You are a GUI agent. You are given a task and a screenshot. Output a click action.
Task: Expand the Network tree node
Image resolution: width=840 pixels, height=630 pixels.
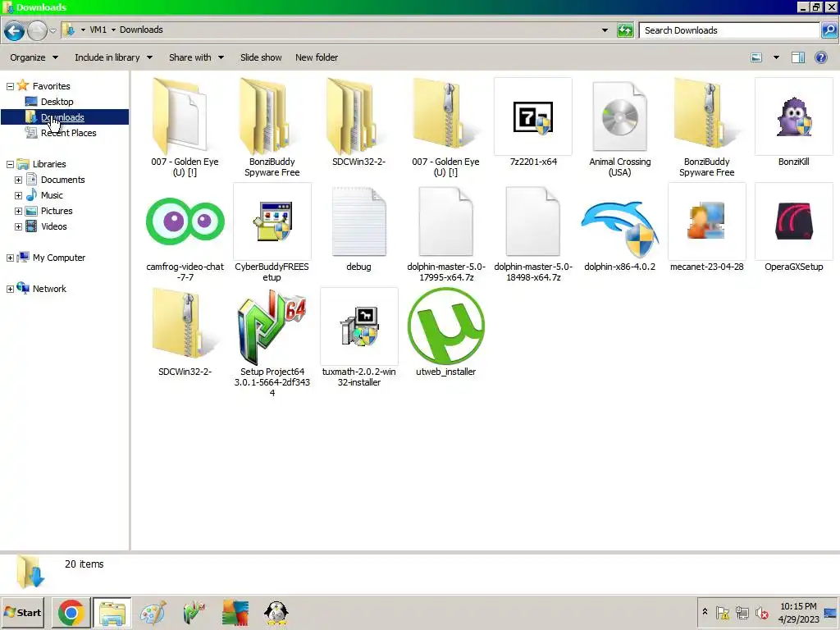10,289
